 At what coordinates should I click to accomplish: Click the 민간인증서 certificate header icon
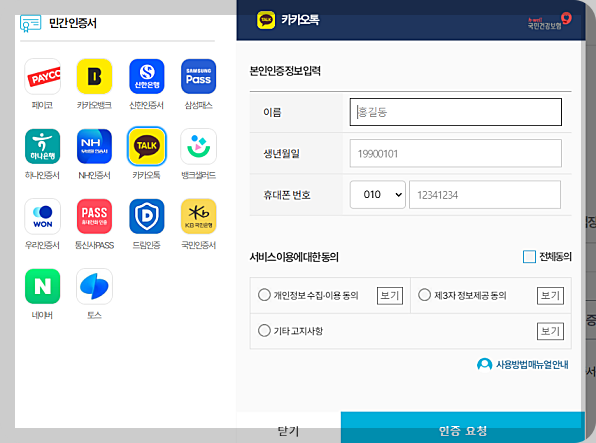coord(30,23)
